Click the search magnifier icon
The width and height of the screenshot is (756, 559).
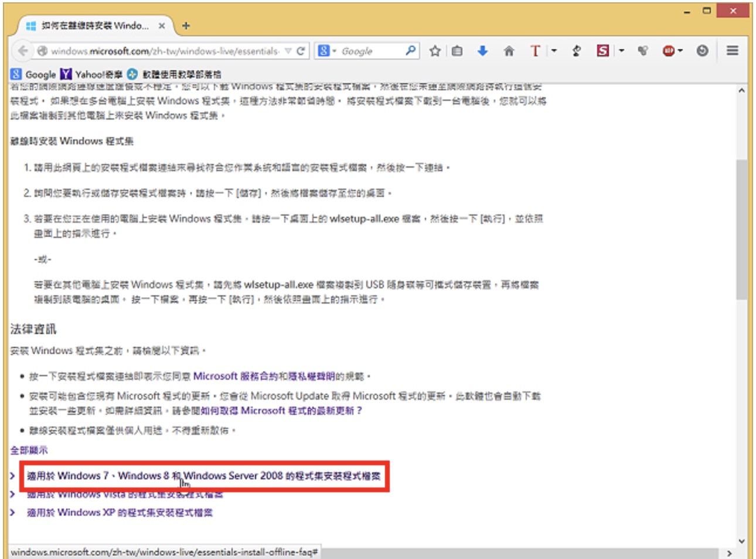[411, 51]
